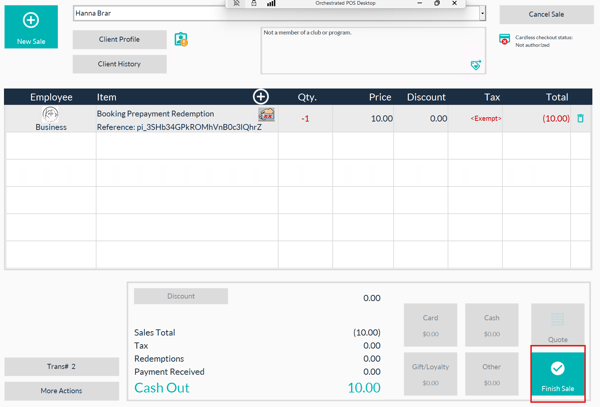This screenshot has width=600, height=407.
Task: Select the Cash payment method
Action: click(491, 325)
